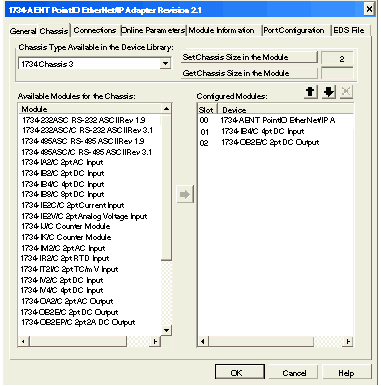The height and width of the screenshot is (386, 381).
Task: Select 1734-232ASC/C RS-232 ASCII Rev 3.1
Action: tap(87, 130)
